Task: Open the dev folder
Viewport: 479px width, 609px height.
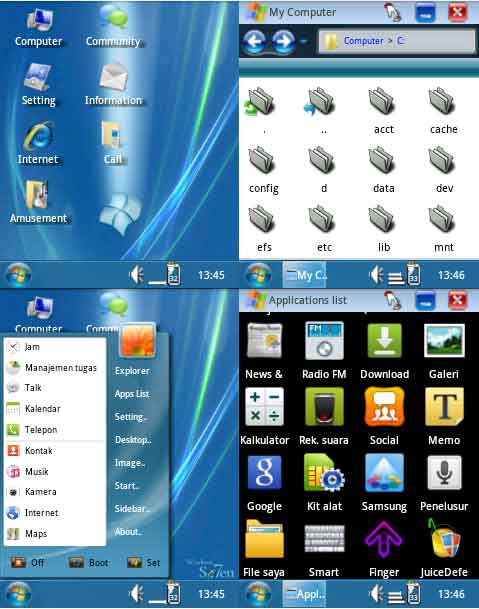Action: 444,170
